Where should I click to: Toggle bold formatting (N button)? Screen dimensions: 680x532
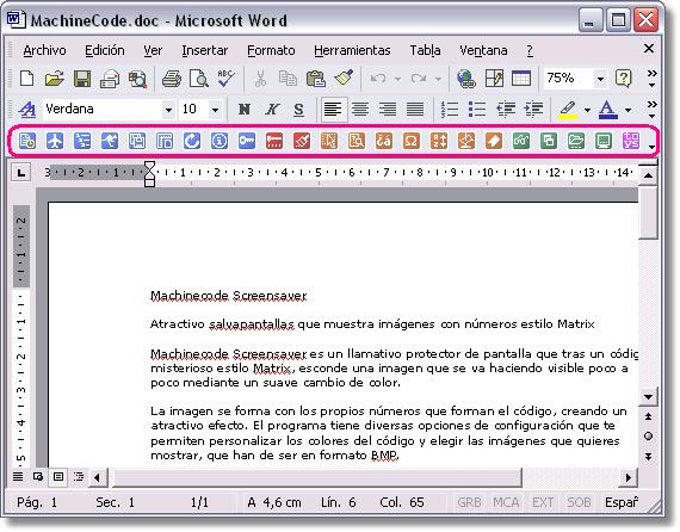(244, 109)
